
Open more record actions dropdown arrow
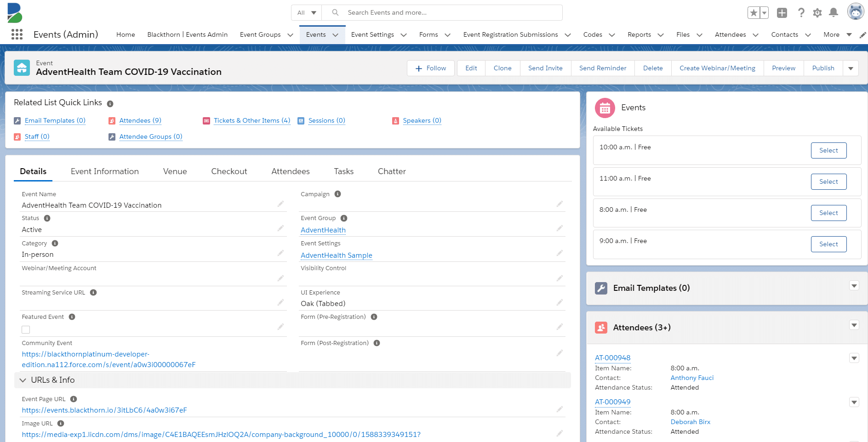851,68
